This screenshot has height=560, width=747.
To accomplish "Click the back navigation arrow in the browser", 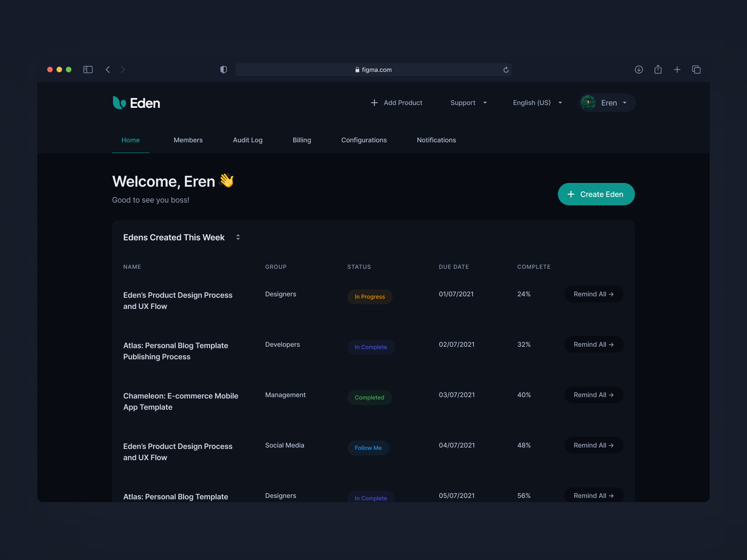I will tap(108, 69).
